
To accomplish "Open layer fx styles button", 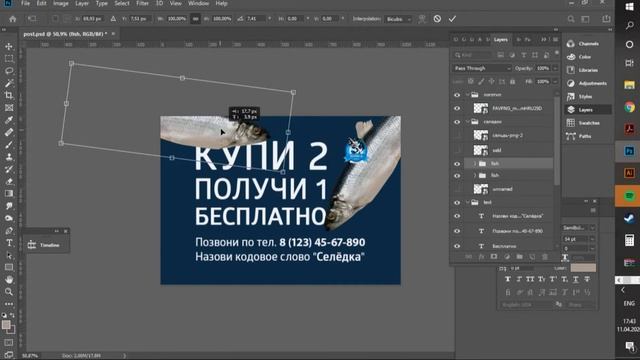I will [x=481, y=257].
